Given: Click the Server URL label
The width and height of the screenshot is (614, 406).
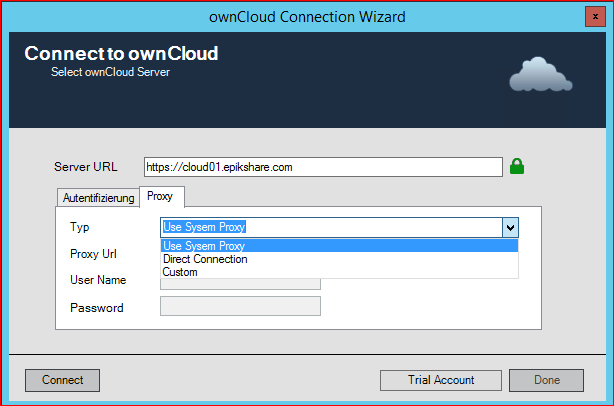Looking at the screenshot, I should click(x=85, y=167).
